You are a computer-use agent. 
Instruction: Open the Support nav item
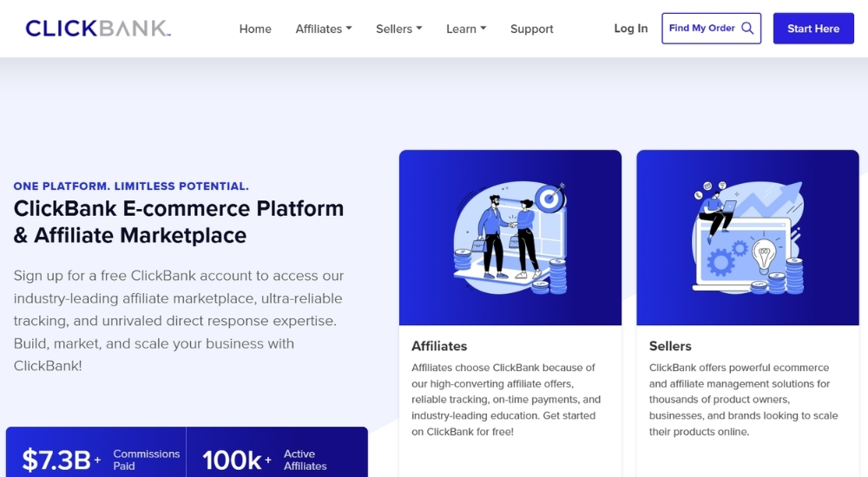(531, 29)
